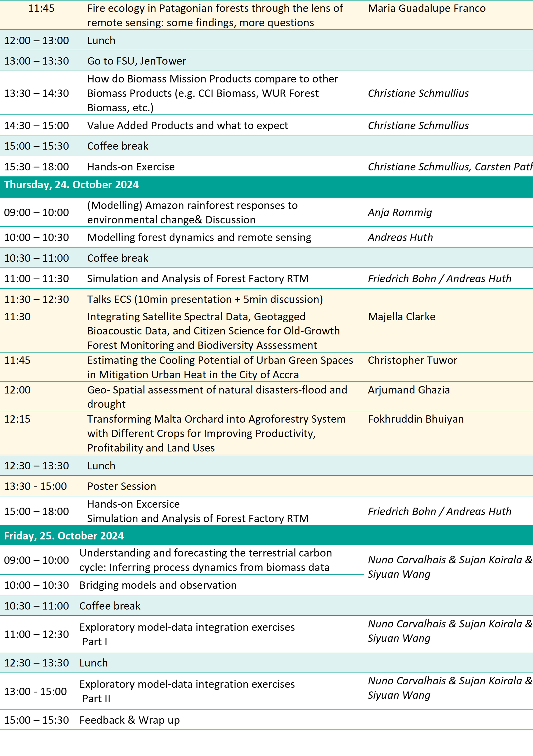Image resolution: width=533 pixels, height=756 pixels.
Task: Select Geo-Spatial assessment of natural disasters talk
Action: coord(217,396)
